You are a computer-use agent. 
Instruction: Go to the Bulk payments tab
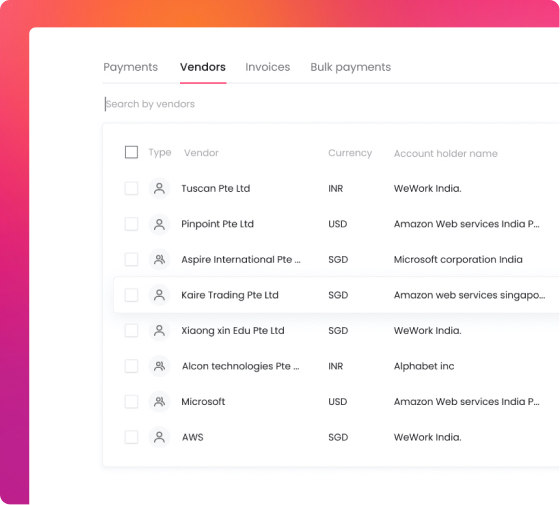click(x=351, y=67)
